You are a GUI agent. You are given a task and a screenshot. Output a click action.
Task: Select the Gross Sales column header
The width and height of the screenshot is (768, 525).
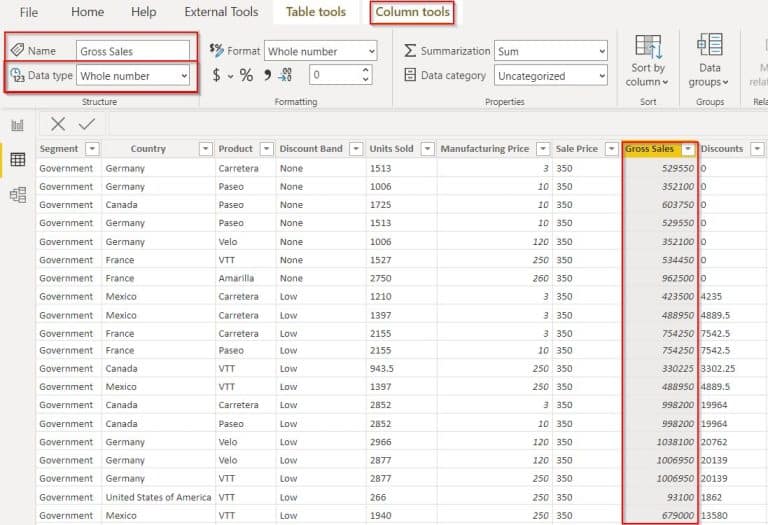pos(649,149)
